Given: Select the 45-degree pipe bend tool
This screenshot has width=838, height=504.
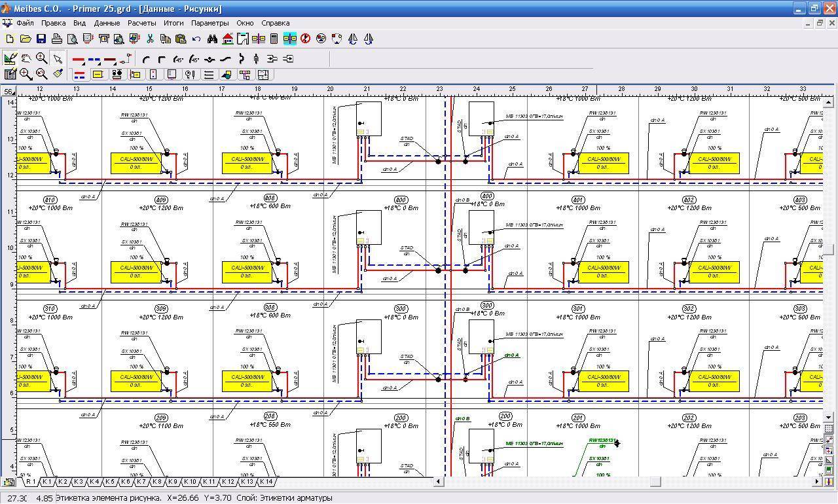Looking at the screenshot, I should [x=178, y=59].
